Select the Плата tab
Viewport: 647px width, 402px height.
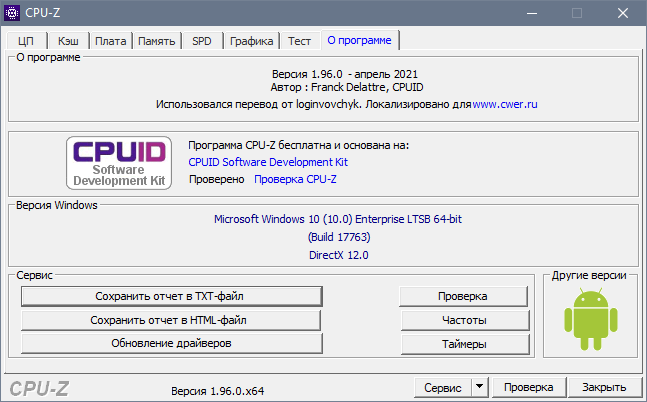pyautogui.click(x=111, y=41)
